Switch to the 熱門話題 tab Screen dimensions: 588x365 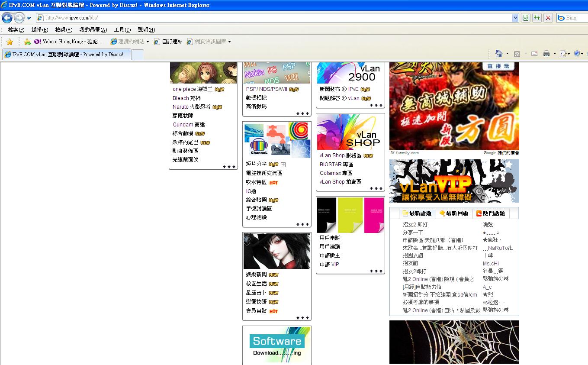click(491, 213)
